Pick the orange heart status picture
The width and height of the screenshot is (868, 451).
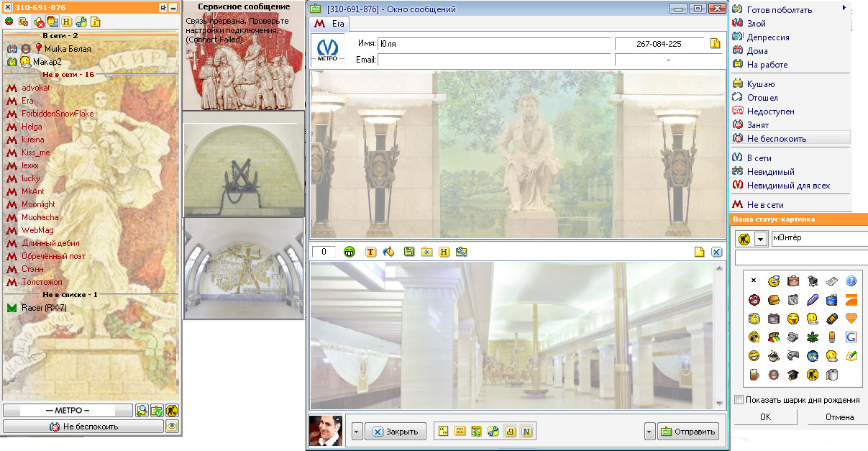click(851, 318)
